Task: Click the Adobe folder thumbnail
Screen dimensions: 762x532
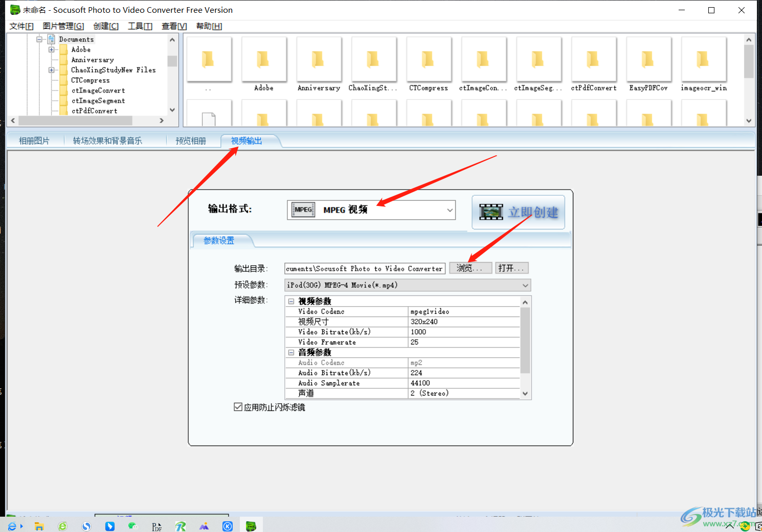Action: pos(264,60)
